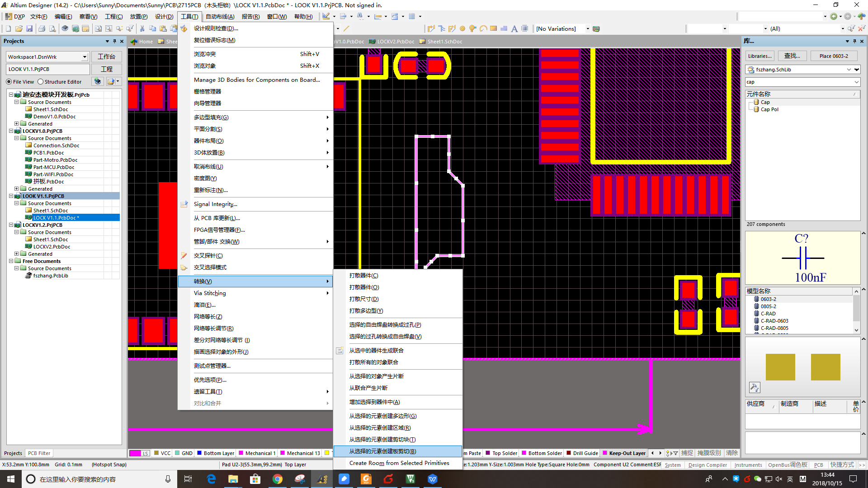The width and height of the screenshot is (868, 488).
Task: Select the Place String (A) tool icon
Action: click(x=514, y=28)
